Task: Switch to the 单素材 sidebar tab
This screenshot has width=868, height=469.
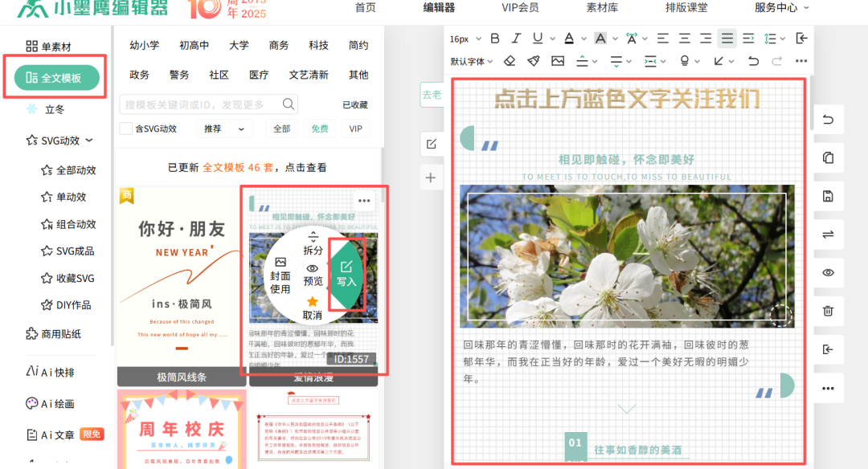Action: [x=48, y=47]
